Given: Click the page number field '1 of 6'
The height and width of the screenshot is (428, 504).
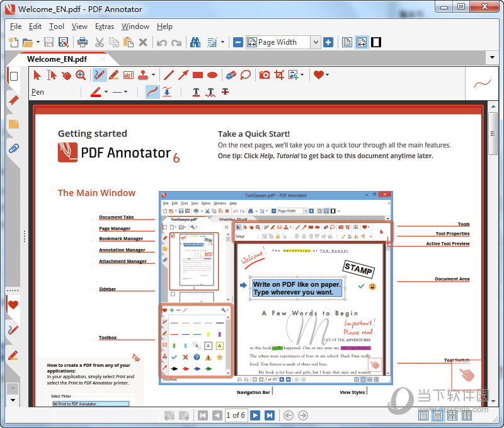Looking at the screenshot, I should [235, 415].
